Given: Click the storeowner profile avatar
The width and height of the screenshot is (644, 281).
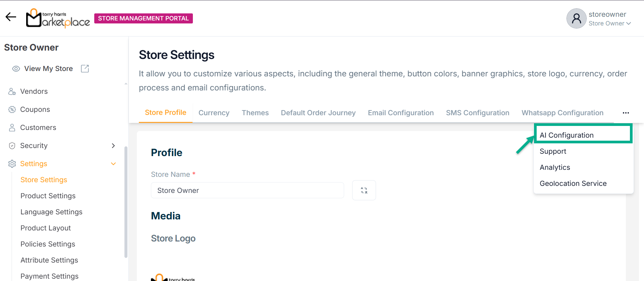Looking at the screenshot, I should click(576, 18).
